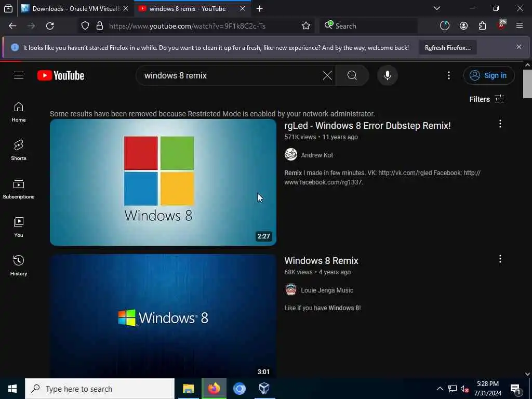Reload the page in Firefox
Viewport: 532px width, 399px height.
coord(50,26)
